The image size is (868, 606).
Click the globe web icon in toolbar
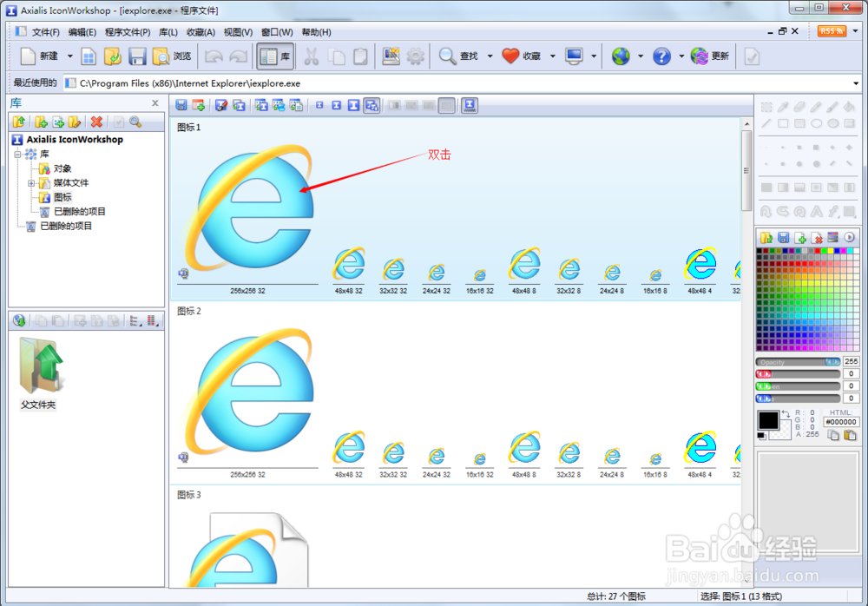point(621,56)
